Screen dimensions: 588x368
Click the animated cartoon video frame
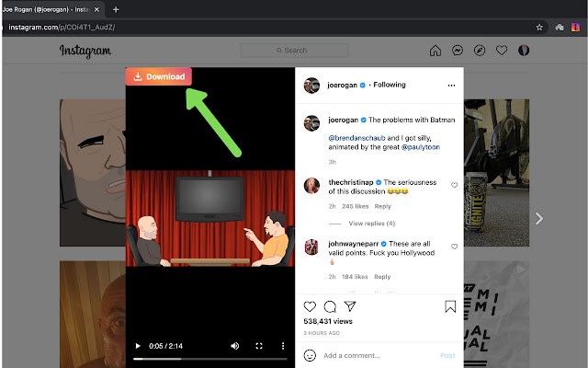pyautogui.click(x=210, y=218)
